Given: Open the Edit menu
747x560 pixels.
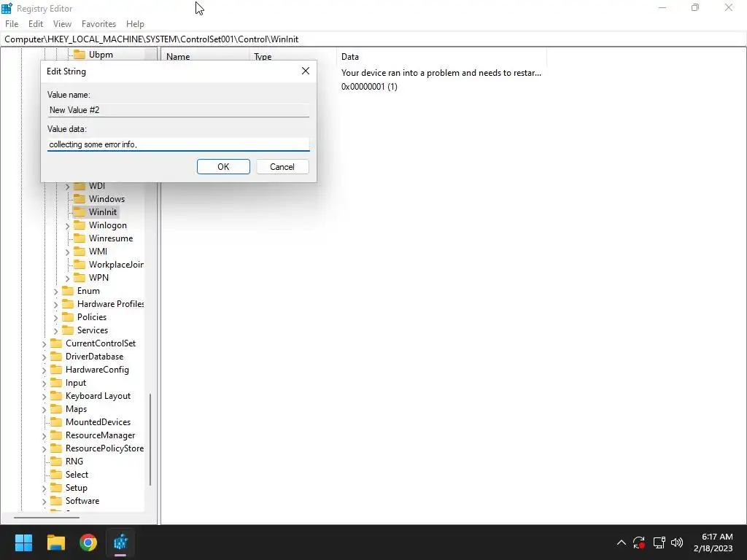Looking at the screenshot, I should coord(36,24).
